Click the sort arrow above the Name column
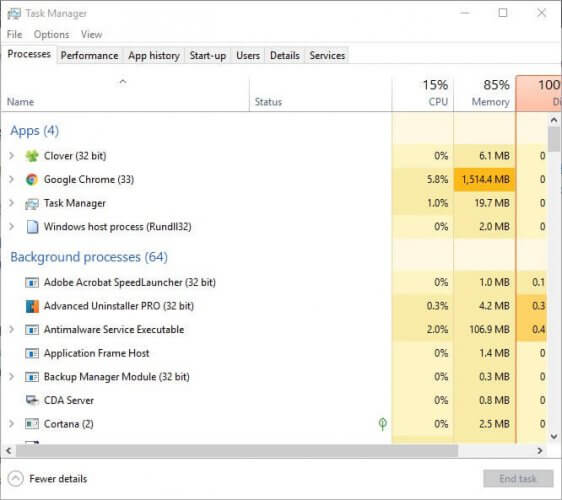This screenshot has width=562, height=500. point(123,82)
